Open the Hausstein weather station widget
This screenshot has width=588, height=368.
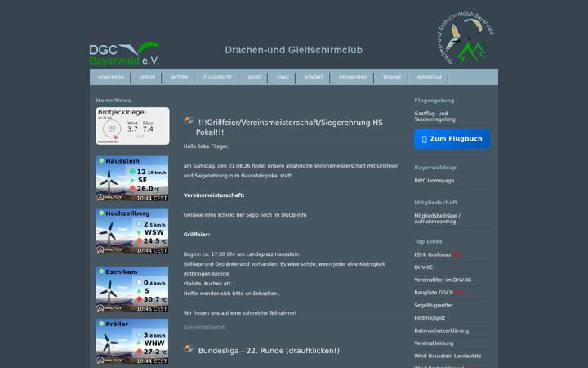point(132,178)
